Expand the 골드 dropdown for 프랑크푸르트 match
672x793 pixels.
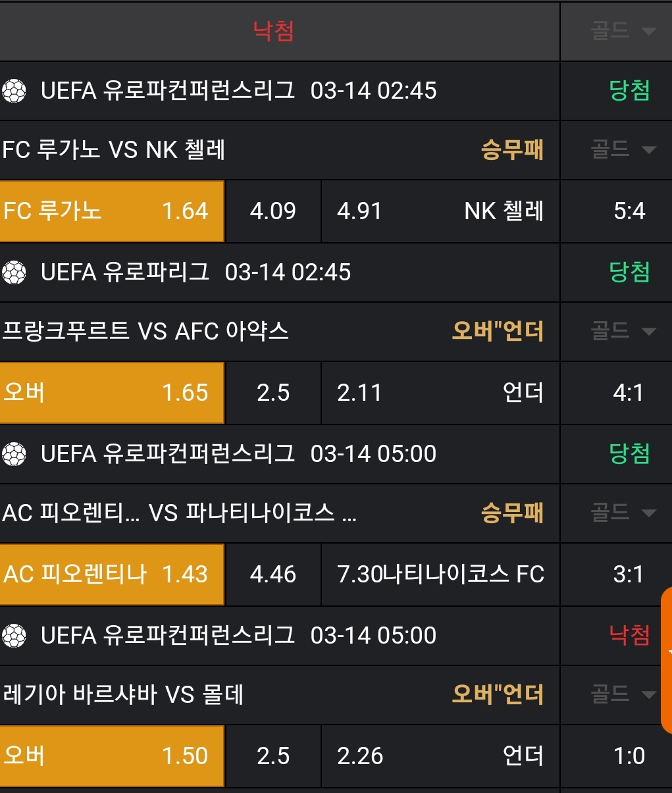(623, 331)
